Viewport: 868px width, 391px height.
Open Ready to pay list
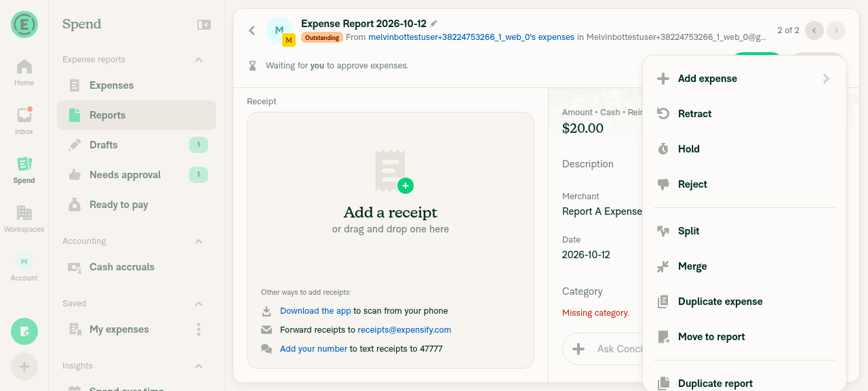click(136, 205)
